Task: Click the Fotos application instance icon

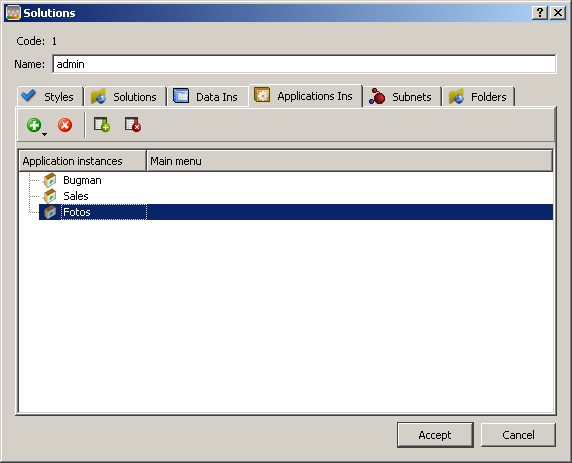Action: [50, 212]
